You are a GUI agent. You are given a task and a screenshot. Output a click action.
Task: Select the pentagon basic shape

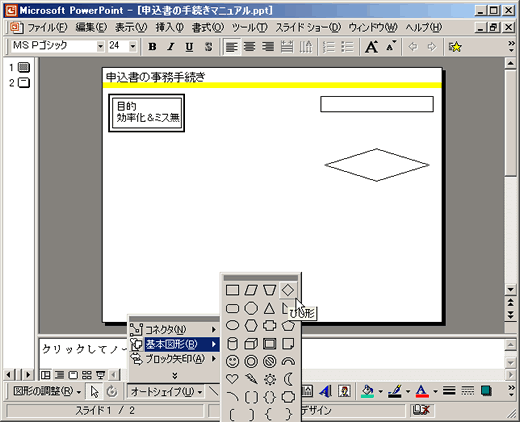pyautogui.click(x=288, y=325)
